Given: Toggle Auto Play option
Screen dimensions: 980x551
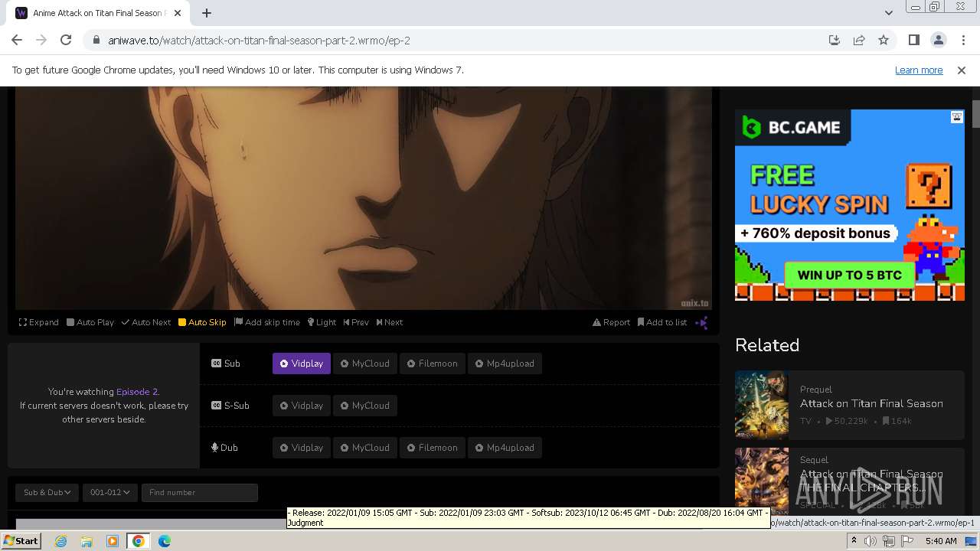Looking at the screenshot, I should 90,322.
